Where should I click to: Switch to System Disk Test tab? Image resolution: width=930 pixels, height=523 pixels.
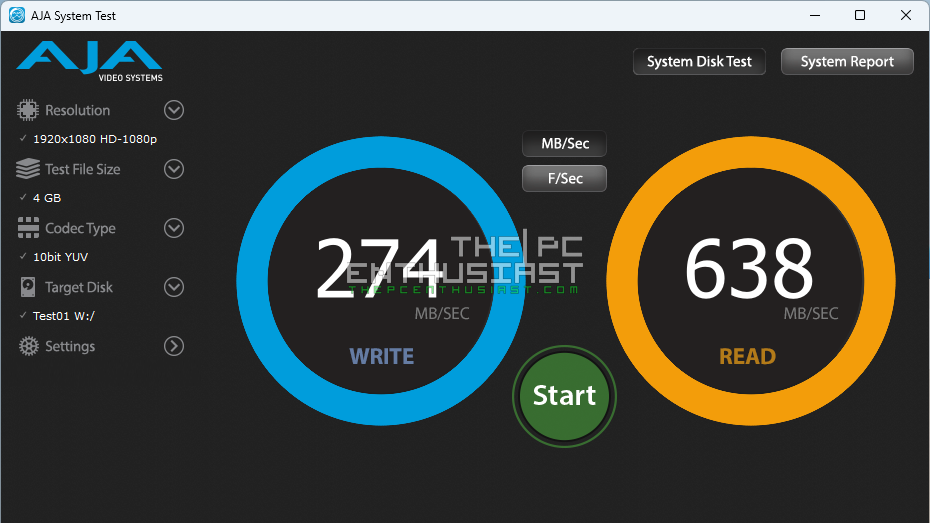tap(699, 62)
